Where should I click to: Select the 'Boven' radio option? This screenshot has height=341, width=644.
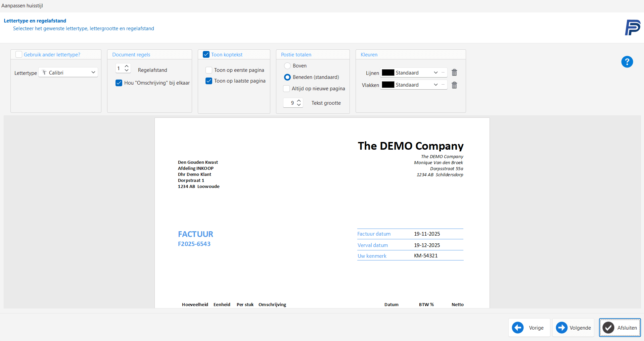287,66
